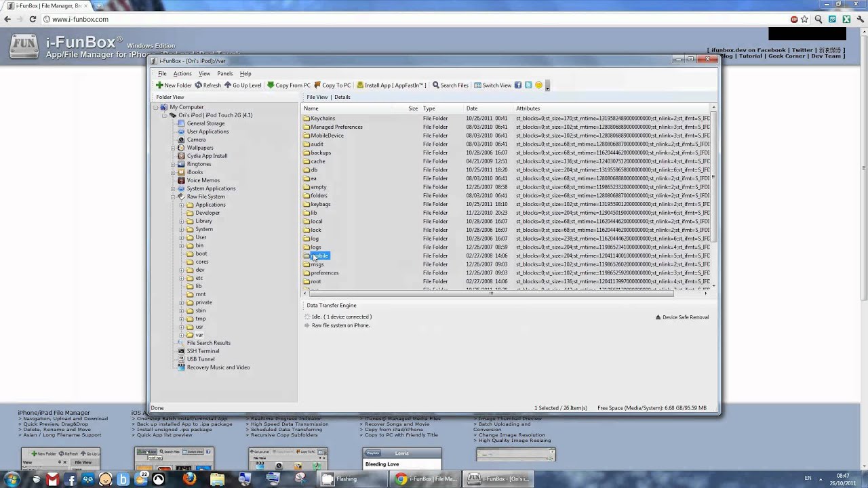Click Geek Corner link on i-funbox webpage
This screenshot has height=488, width=868.
(787, 56)
